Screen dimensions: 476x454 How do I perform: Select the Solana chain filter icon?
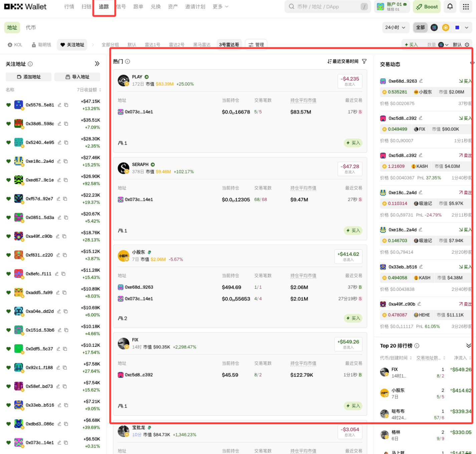(434, 28)
